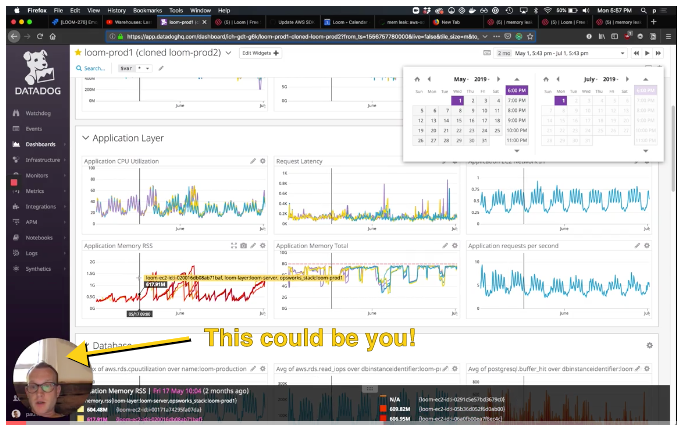Open the Firefox hamburger menu
The width and height of the screenshot is (684, 435).
(x=668, y=37)
